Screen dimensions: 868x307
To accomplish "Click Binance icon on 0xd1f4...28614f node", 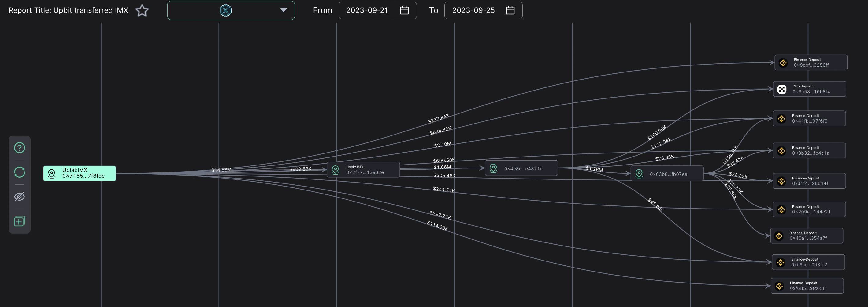I will pyautogui.click(x=781, y=181).
